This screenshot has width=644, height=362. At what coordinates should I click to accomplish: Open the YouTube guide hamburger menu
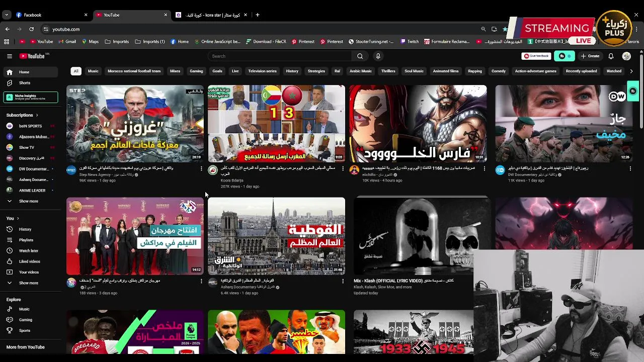9,56
